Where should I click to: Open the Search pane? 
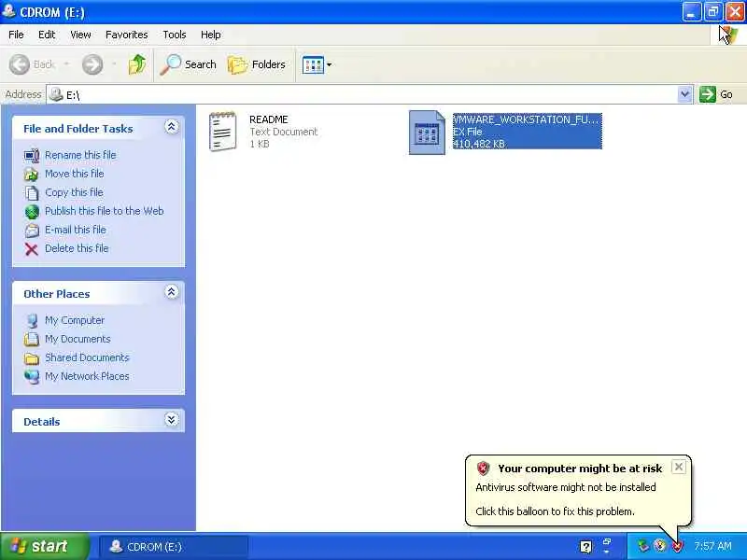click(x=189, y=64)
